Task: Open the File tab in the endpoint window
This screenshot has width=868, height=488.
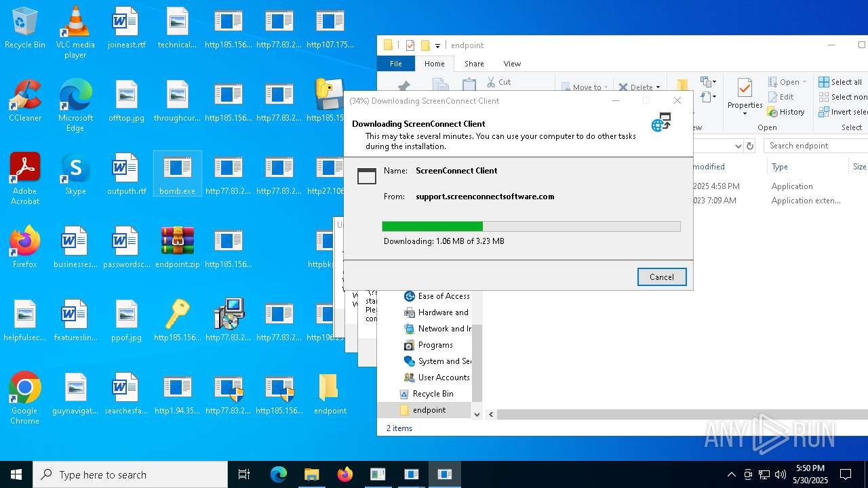Action: tap(396, 64)
